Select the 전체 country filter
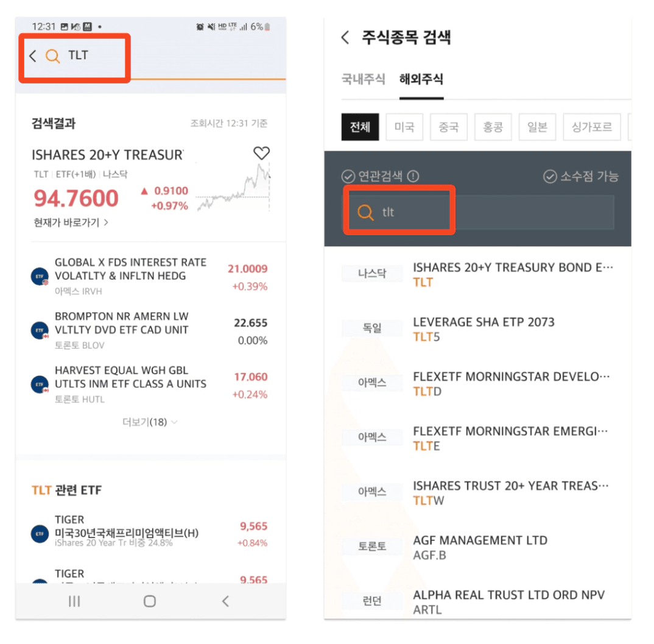 pos(360,127)
